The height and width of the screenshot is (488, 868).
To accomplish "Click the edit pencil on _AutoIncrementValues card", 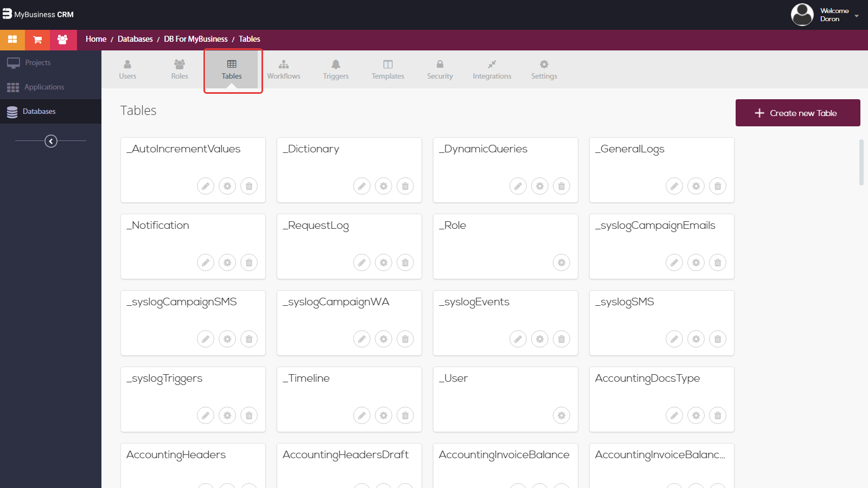I will [x=206, y=186].
